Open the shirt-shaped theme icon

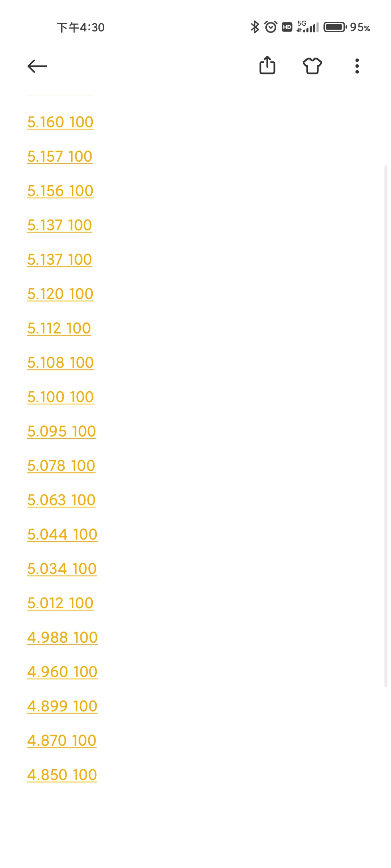312,66
